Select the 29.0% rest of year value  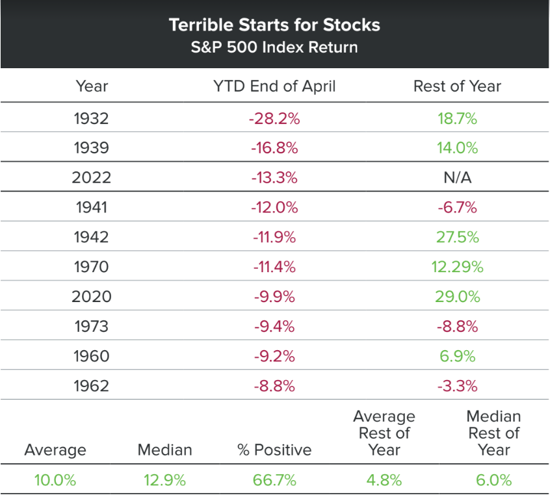[457, 297]
